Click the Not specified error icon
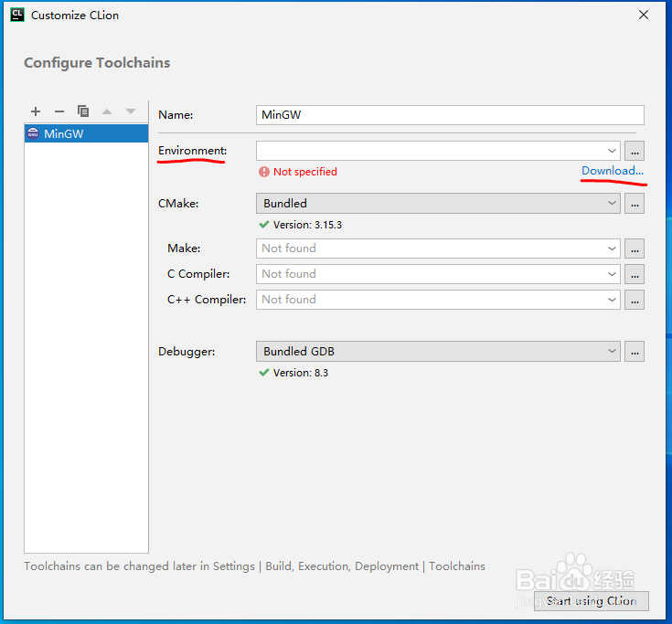The height and width of the screenshot is (624, 672). 264,172
